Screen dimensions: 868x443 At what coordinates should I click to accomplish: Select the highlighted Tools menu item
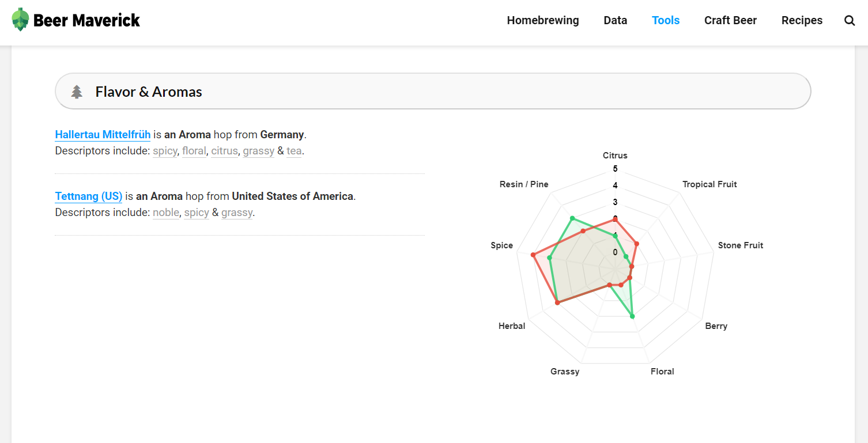665,20
